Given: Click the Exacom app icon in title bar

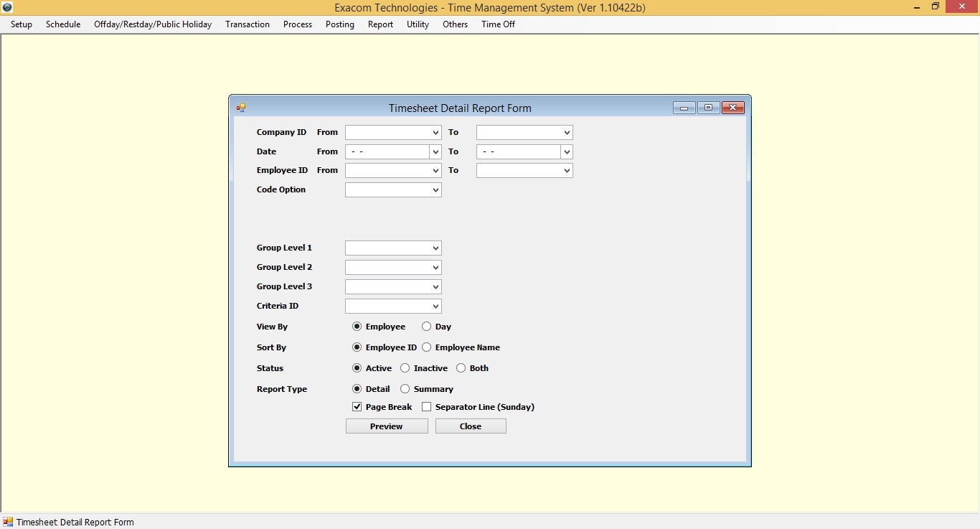Looking at the screenshot, I should [x=7, y=7].
